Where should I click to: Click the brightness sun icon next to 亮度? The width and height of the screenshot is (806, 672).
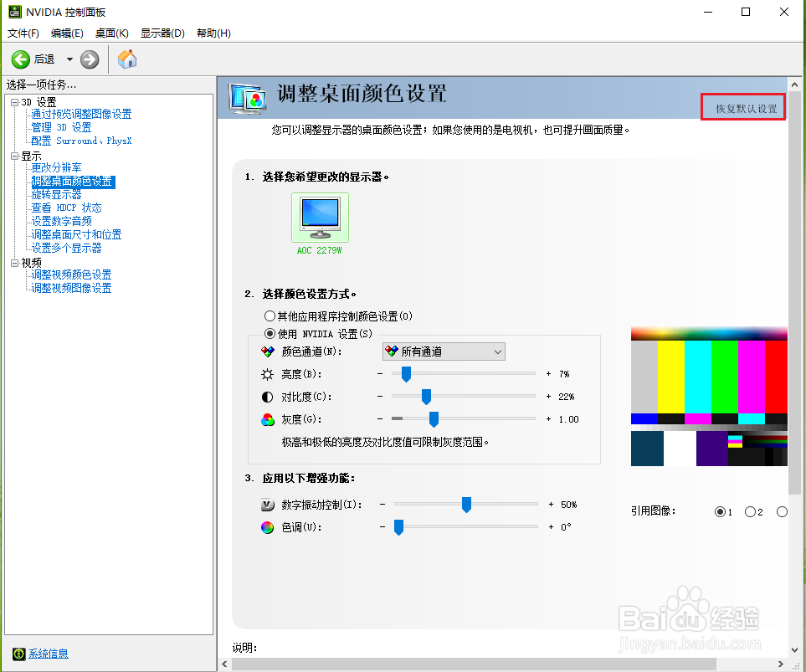point(269,373)
